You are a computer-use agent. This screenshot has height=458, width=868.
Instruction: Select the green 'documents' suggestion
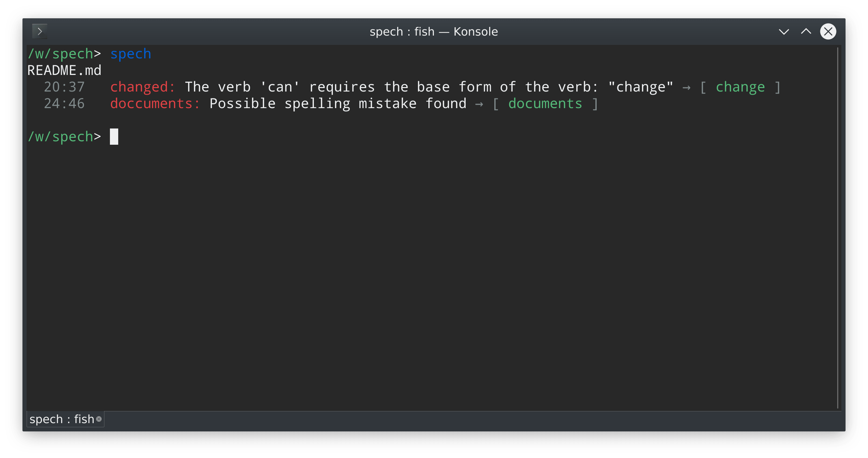click(x=545, y=104)
